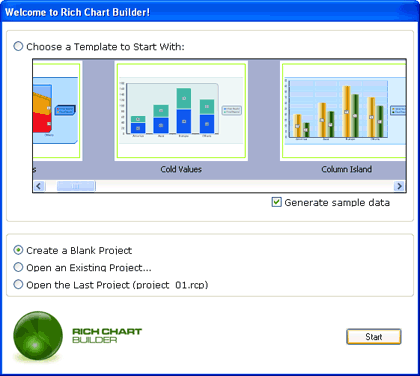Uncheck Generate sample data checkbox
The height and width of the screenshot is (376, 420).
[x=276, y=202]
